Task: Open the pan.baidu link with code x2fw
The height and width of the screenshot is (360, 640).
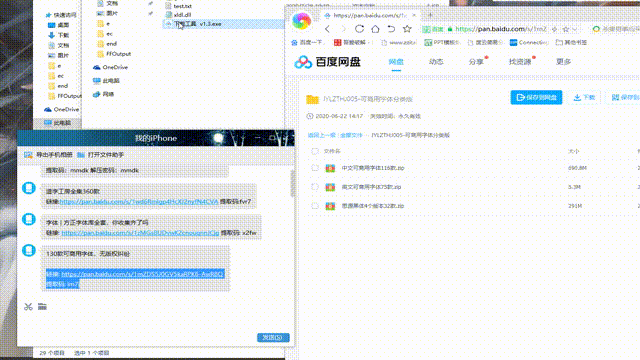Action: (x=140, y=233)
